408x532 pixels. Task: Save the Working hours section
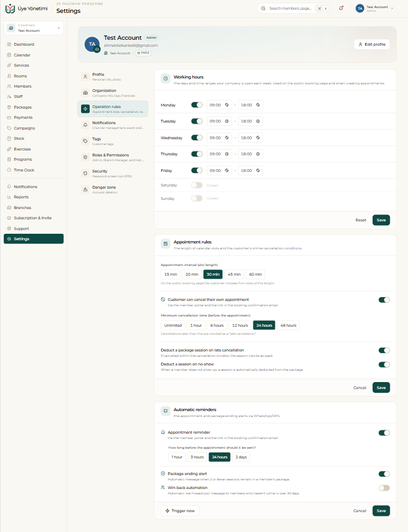pos(381,220)
